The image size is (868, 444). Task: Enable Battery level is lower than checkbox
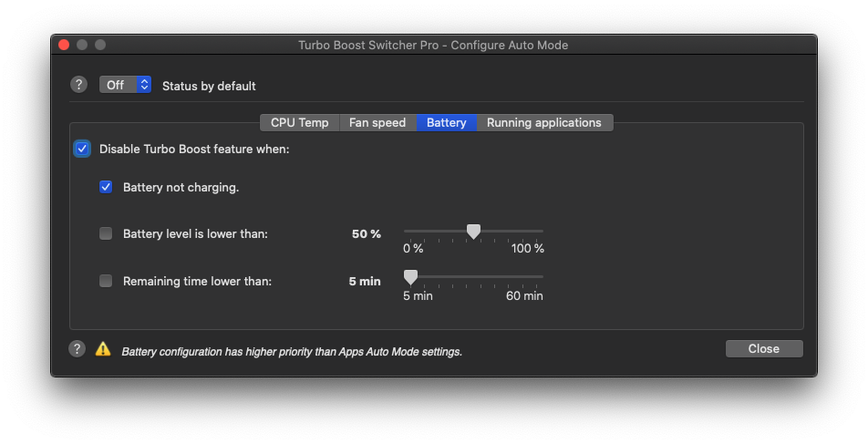click(x=106, y=233)
